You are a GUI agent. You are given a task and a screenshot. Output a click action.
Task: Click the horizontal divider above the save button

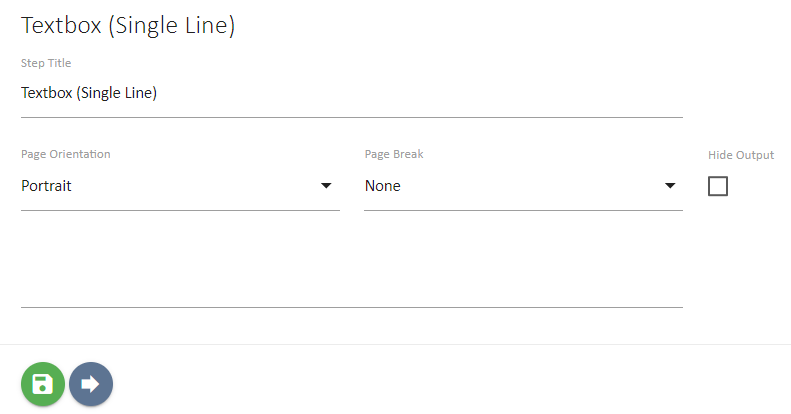[395, 344]
